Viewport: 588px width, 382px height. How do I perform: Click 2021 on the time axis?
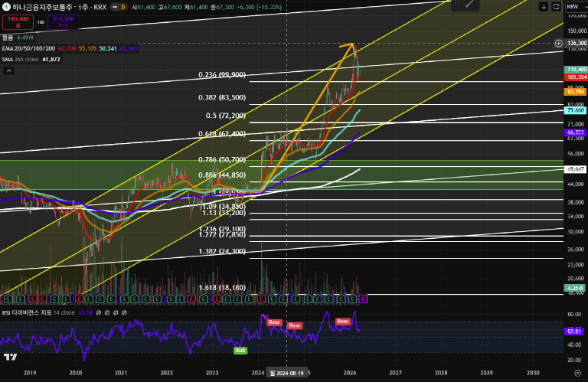tap(121, 373)
